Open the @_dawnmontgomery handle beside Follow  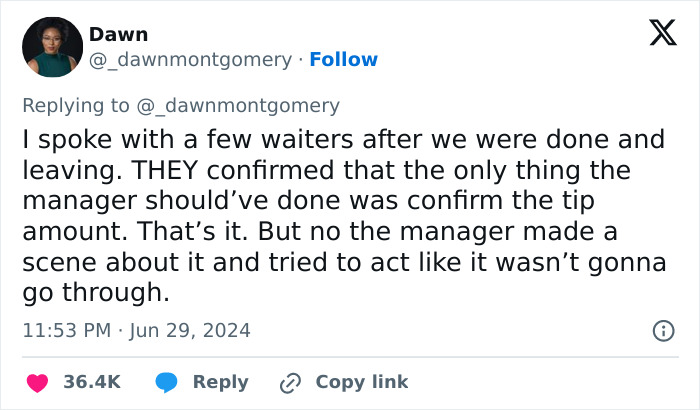point(190,60)
